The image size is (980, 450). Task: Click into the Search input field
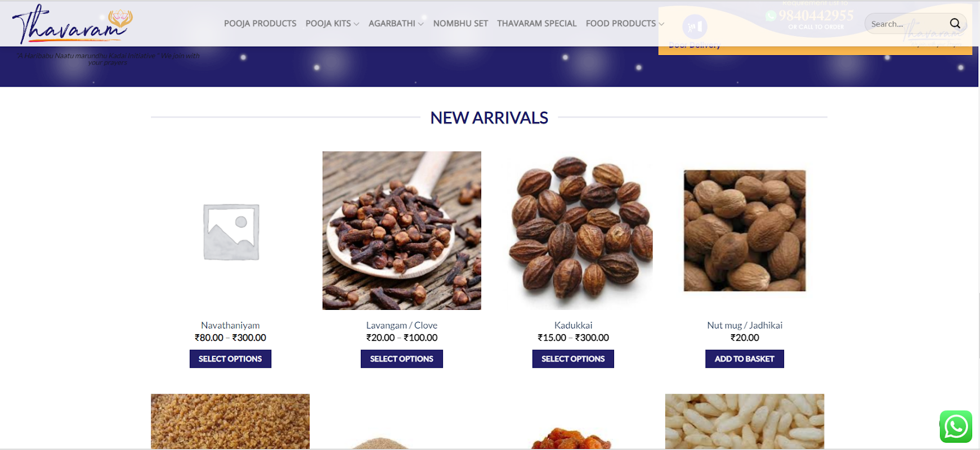907,24
